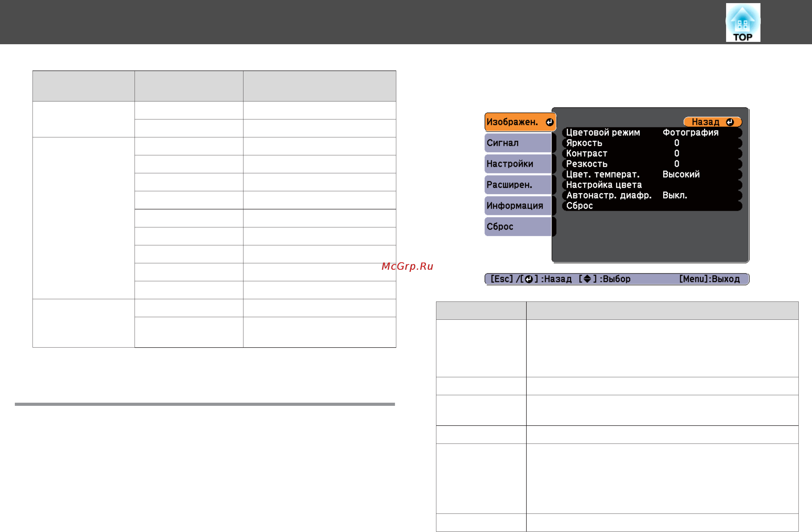Image resolution: width=812 pixels, height=532 pixels.
Task: Select the Цветовой режим menu row
Action: click(652, 132)
